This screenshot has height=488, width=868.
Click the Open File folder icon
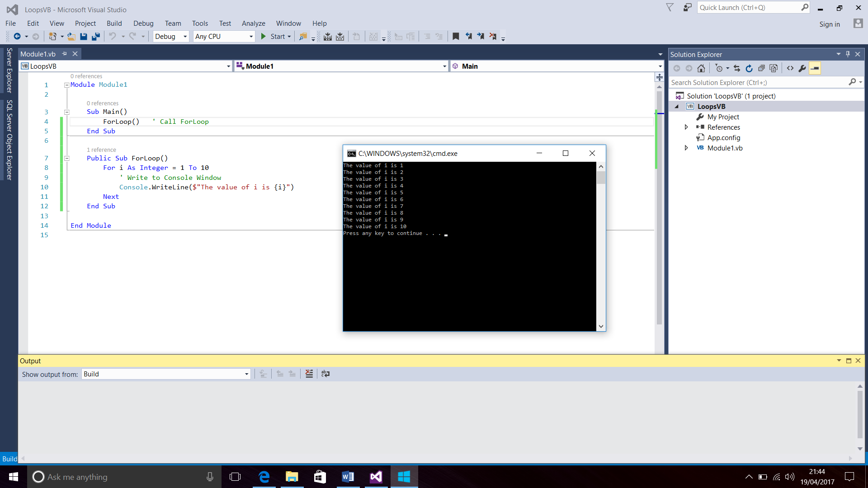coord(71,37)
